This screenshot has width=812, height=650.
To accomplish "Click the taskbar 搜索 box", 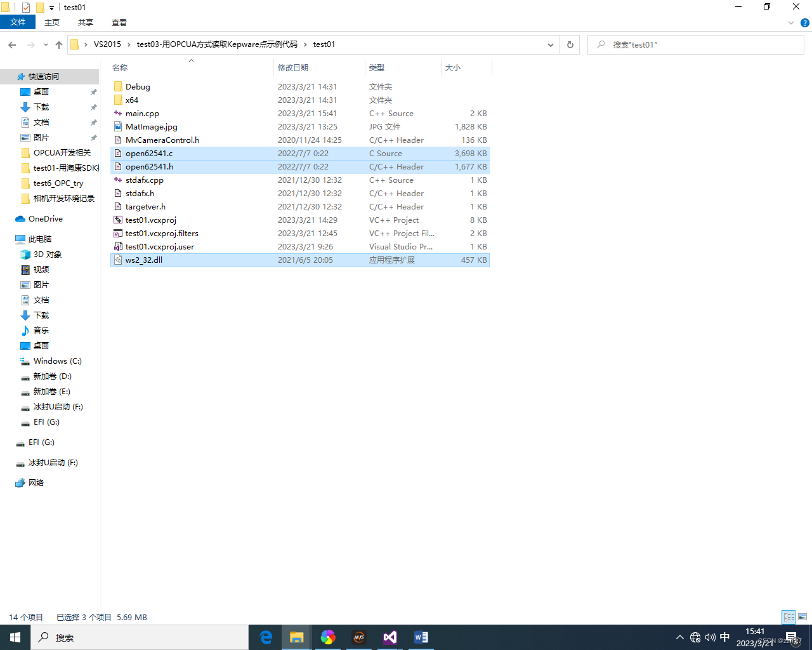I will pyautogui.click(x=140, y=637).
